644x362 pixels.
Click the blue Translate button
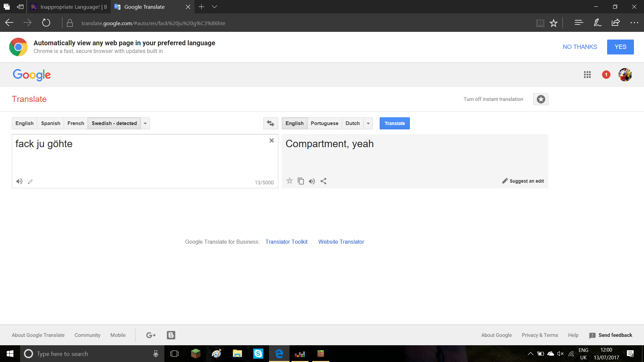click(x=395, y=123)
